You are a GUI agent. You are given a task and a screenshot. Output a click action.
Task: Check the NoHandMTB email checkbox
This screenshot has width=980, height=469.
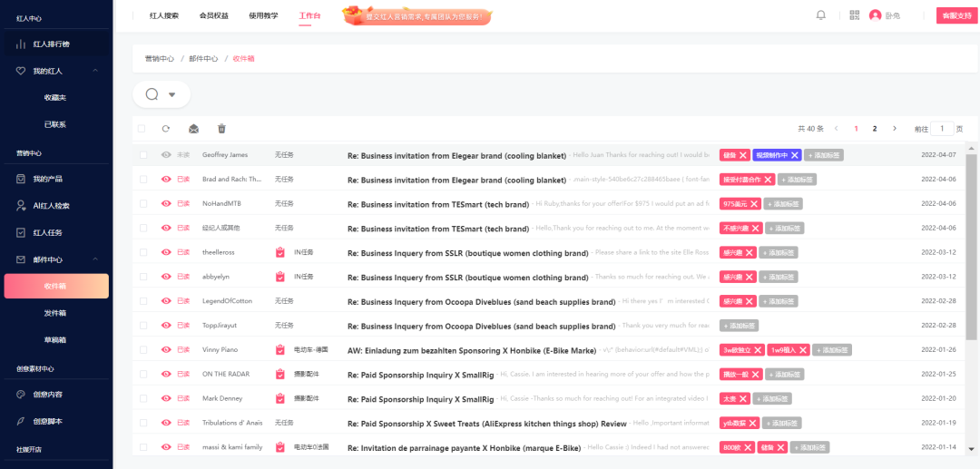tap(143, 203)
